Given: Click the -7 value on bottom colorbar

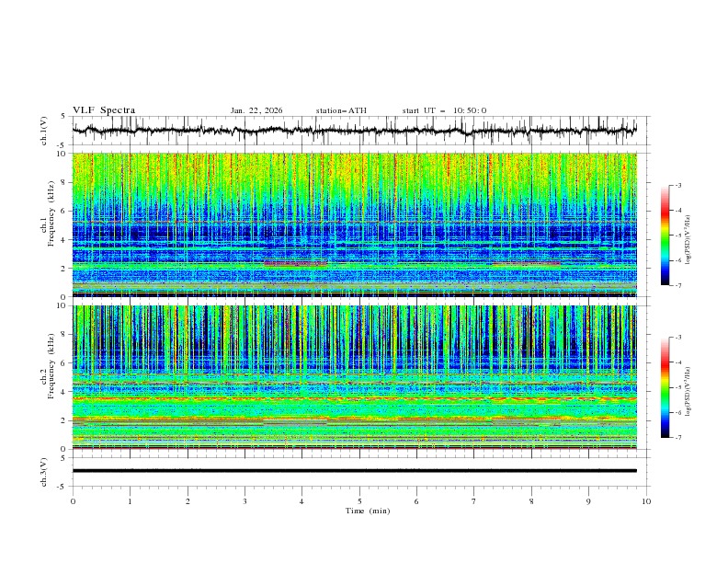Looking at the screenshot, I should (x=678, y=438).
